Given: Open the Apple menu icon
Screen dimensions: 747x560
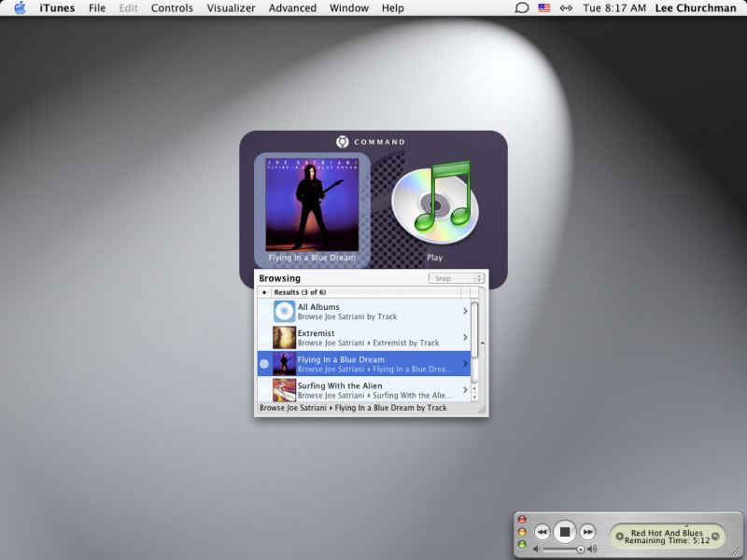Looking at the screenshot, I should point(20,8).
